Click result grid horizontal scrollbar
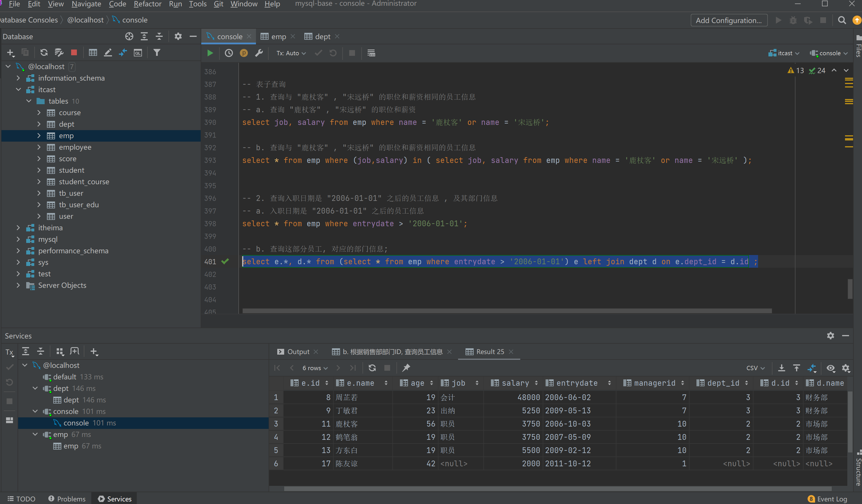 [x=558, y=489]
